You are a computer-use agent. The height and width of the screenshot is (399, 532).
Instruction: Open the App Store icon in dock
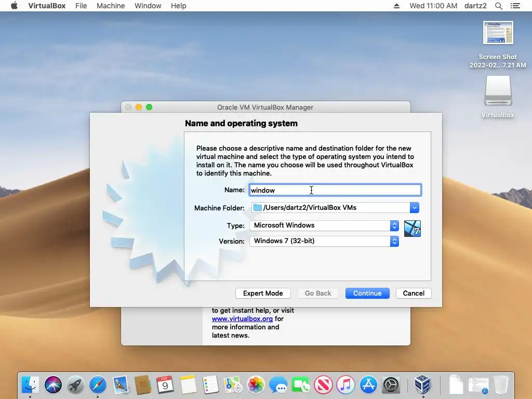tap(368, 385)
